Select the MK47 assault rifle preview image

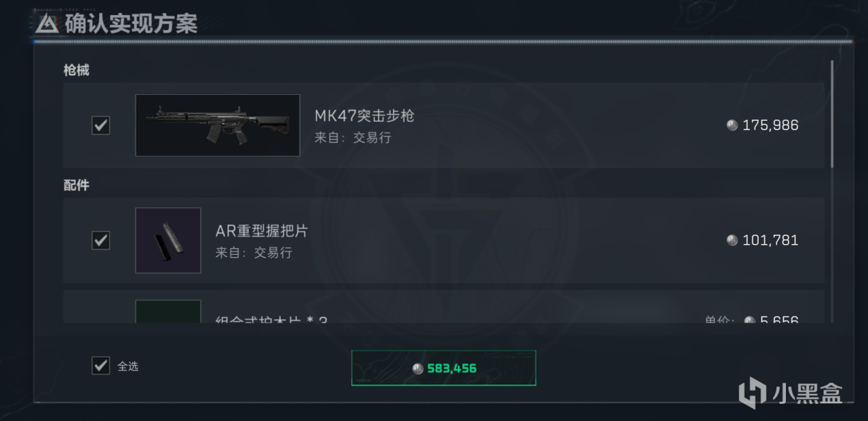(218, 125)
